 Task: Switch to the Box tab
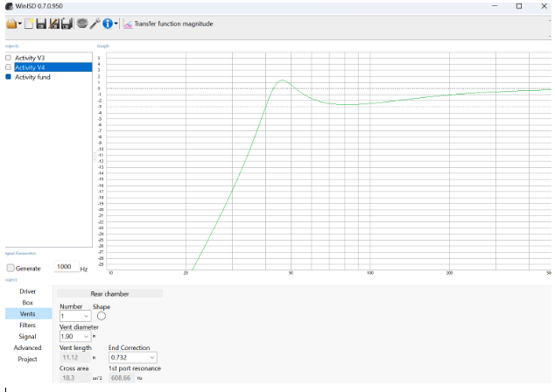(28, 303)
